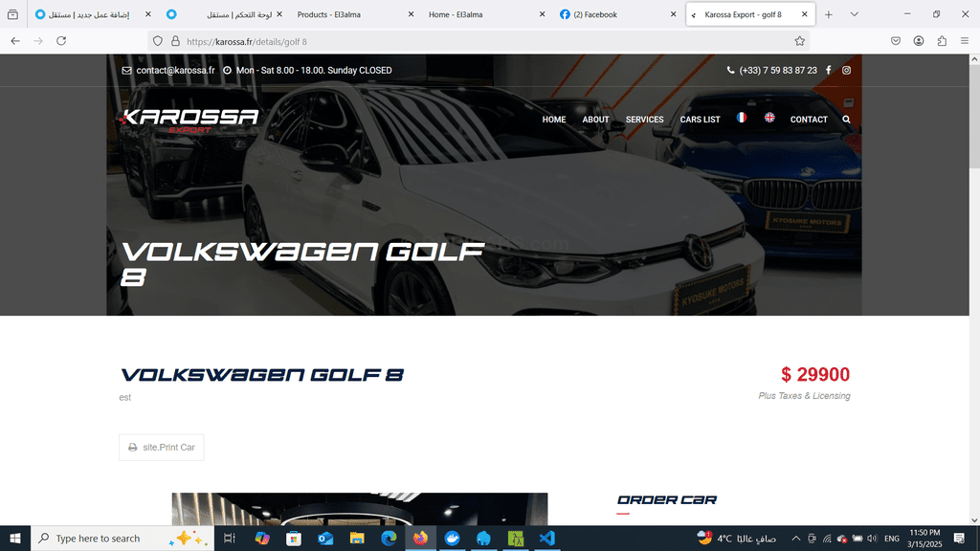
Task: Click the site.Print Car button
Action: (161, 448)
